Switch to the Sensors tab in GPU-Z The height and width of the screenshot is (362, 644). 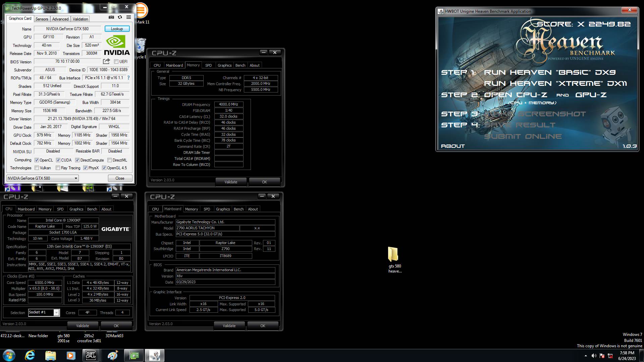pyautogui.click(x=42, y=19)
